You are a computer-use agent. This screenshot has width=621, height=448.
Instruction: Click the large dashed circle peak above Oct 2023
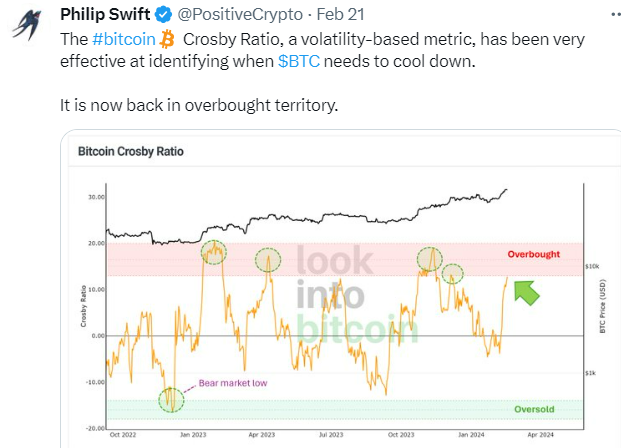click(x=430, y=259)
